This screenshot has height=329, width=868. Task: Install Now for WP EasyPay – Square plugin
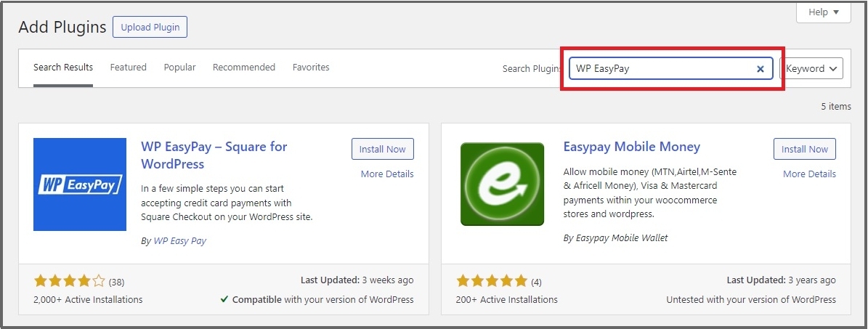click(x=383, y=149)
